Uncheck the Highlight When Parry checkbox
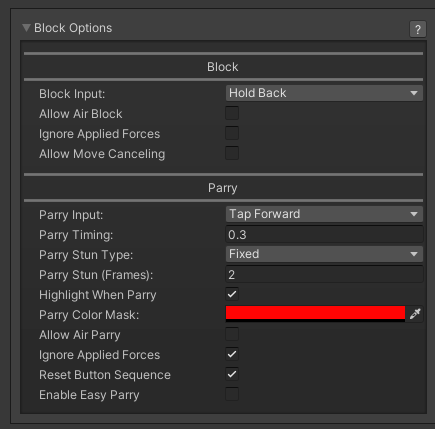The image size is (435, 429). point(232,294)
